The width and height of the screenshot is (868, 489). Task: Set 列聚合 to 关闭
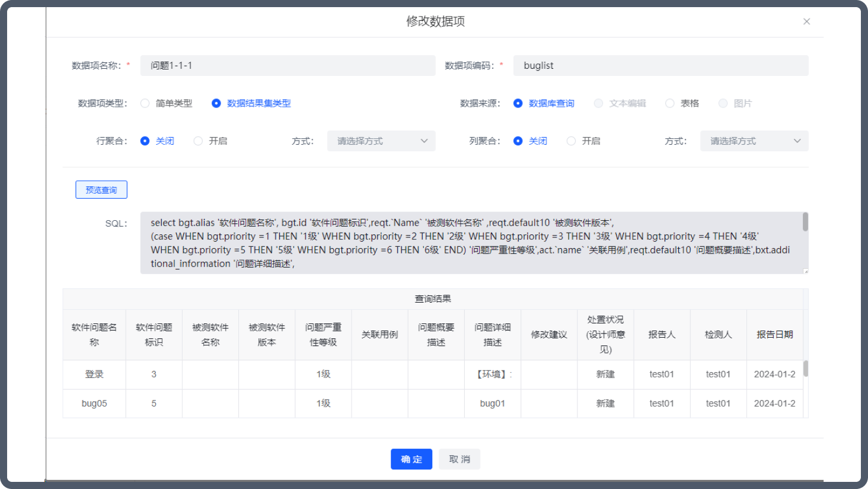coord(530,141)
